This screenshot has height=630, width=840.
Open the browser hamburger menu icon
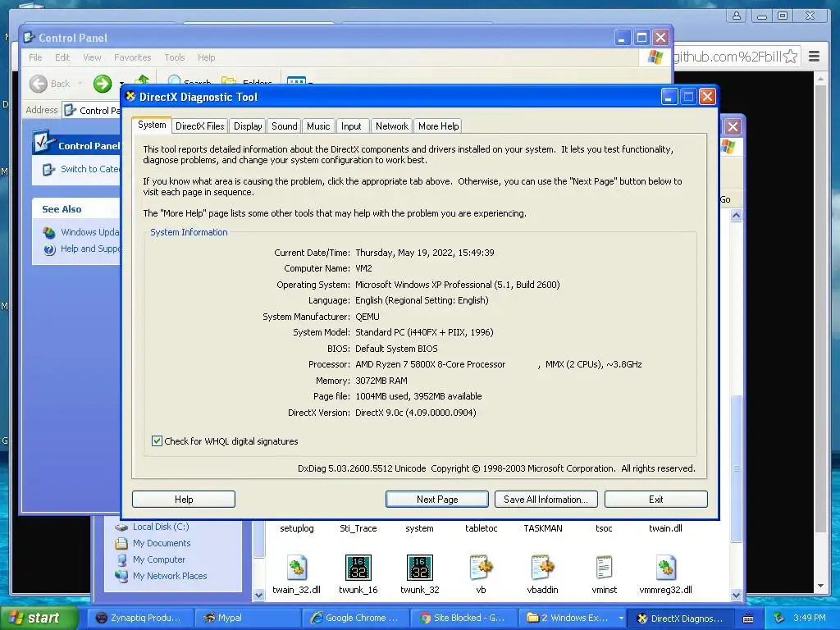(x=815, y=57)
